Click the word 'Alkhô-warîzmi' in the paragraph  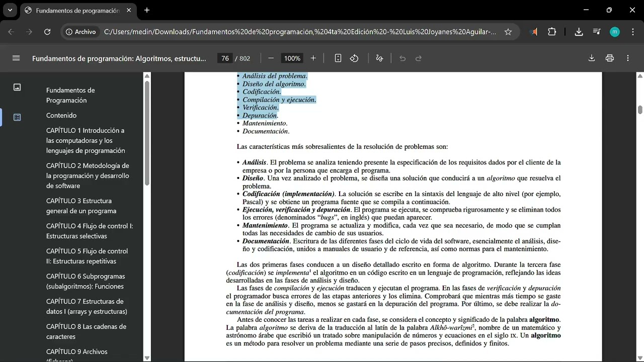tap(451, 328)
